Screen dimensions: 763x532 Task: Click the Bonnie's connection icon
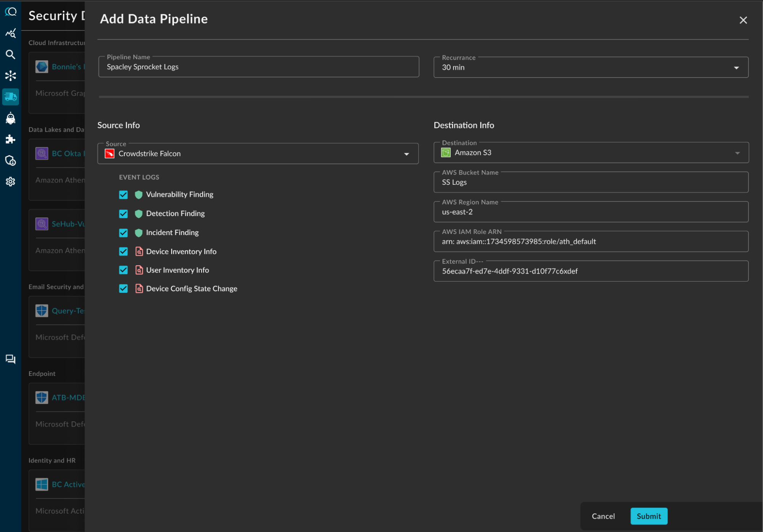tap(42, 67)
